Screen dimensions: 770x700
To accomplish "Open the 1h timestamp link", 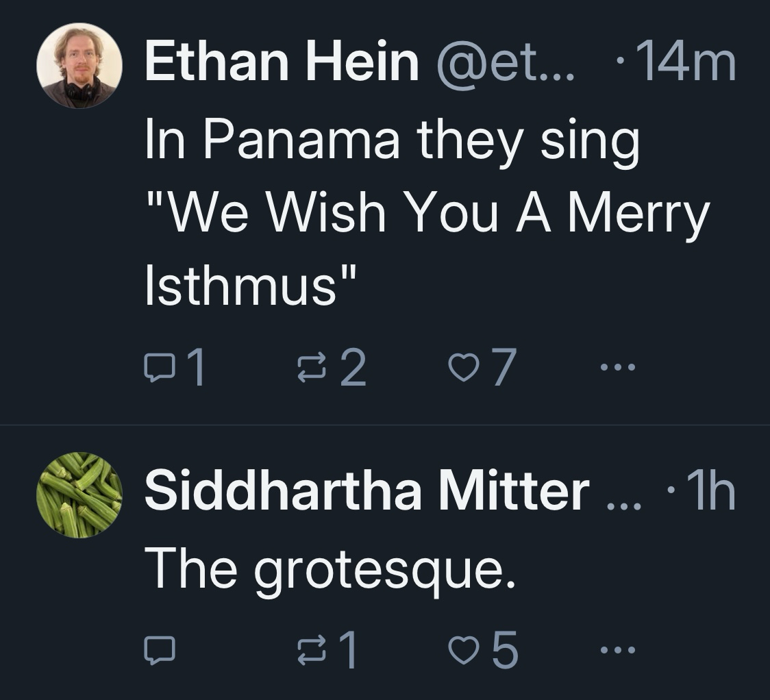I will (x=706, y=490).
